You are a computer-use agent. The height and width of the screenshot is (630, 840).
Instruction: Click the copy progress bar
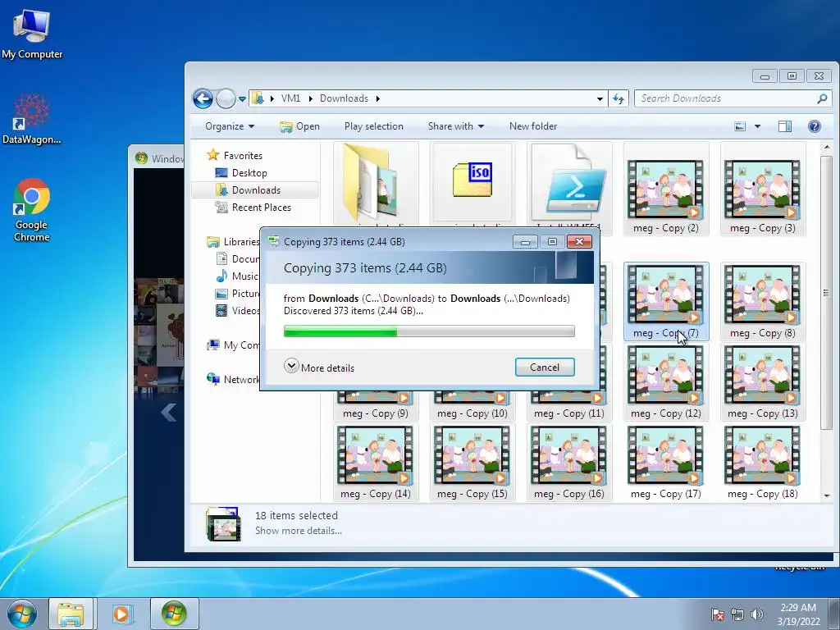(x=429, y=331)
